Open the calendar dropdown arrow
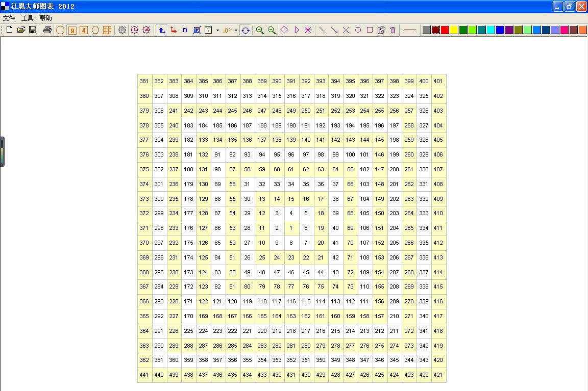 click(x=217, y=31)
